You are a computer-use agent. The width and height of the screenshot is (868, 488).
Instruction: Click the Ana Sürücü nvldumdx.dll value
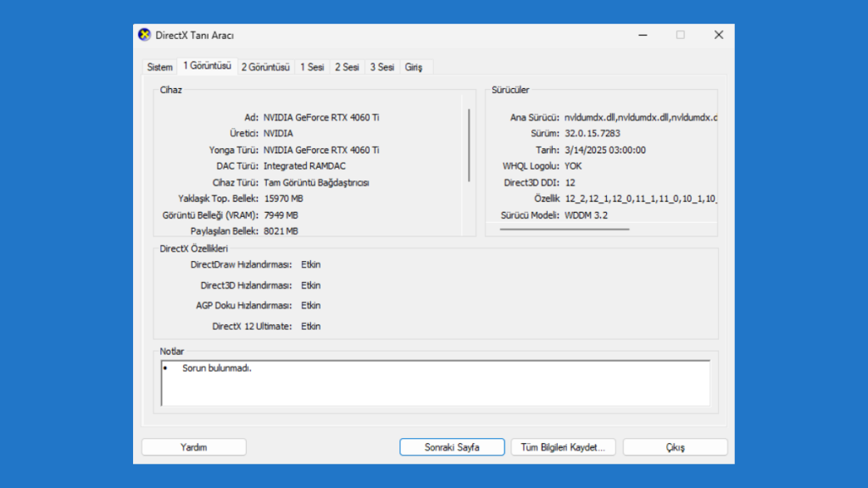pyautogui.click(x=641, y=117)
